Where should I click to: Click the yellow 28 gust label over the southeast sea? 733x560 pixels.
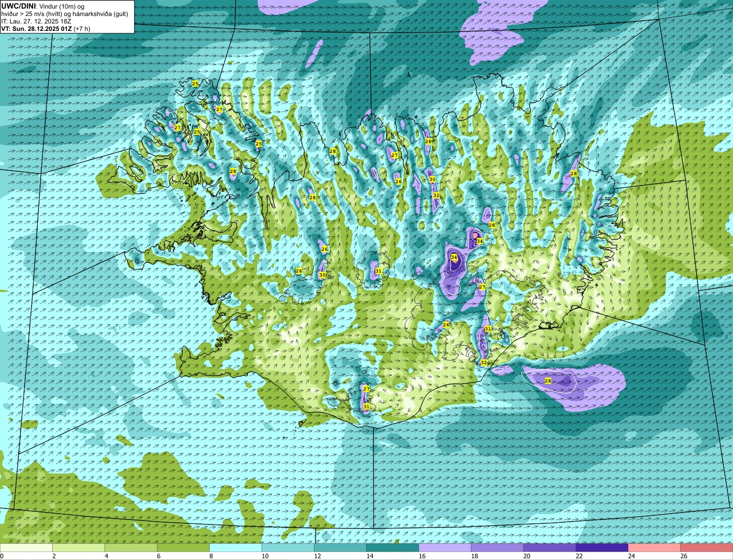(548, 381)
